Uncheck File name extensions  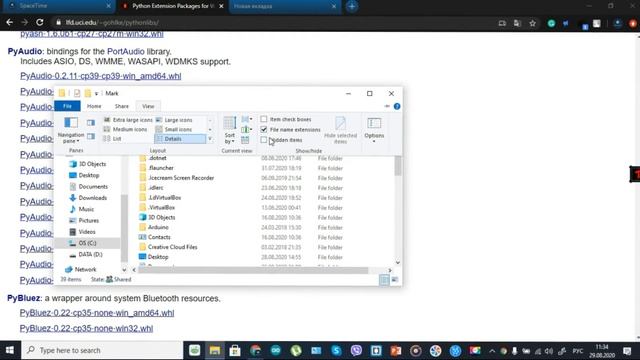point(264,129)
